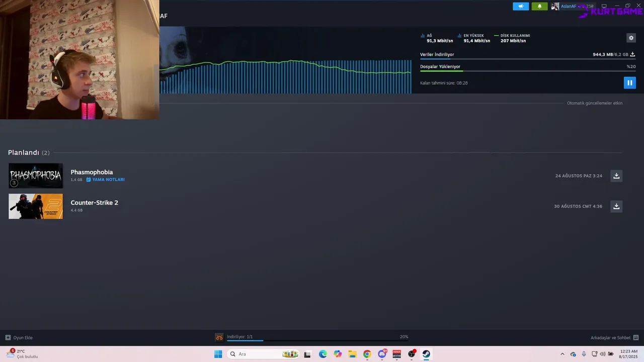Click Planlandı section header
644x362 pixels.
(29, 152)
